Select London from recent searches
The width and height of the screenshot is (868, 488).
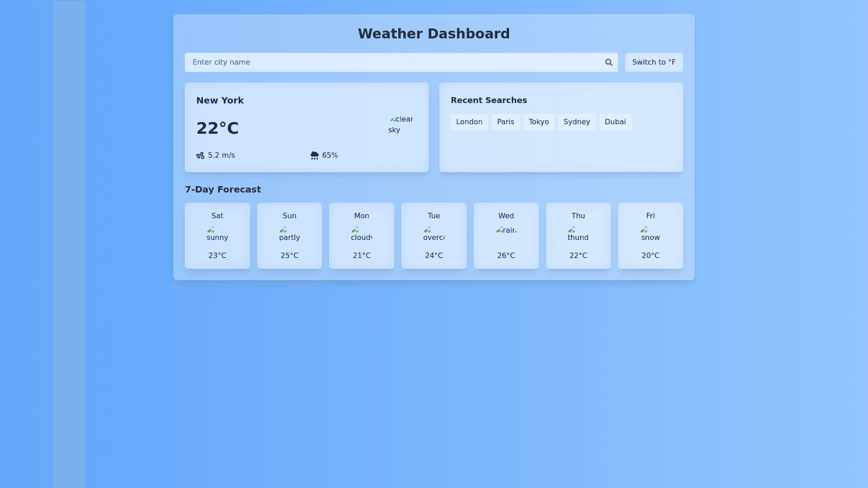469,122
